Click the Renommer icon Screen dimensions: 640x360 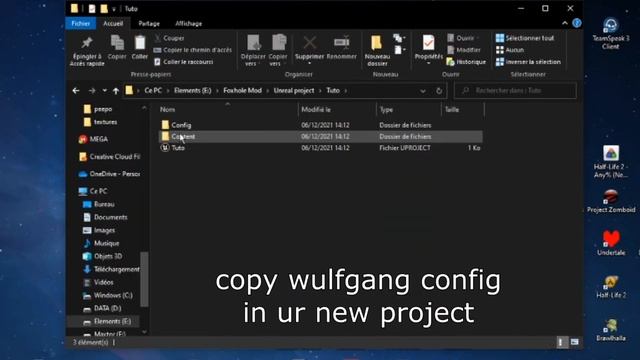(x=342, y=48)
